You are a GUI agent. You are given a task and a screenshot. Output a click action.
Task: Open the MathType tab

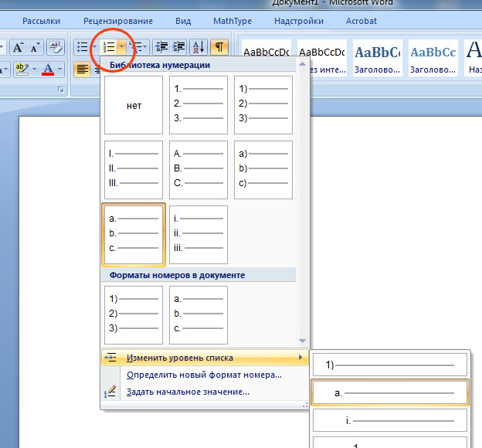click(x=233, y=21)
